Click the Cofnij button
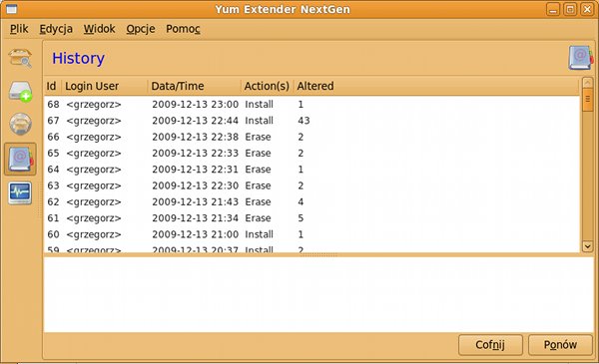This screenshot has width=599, height=364. point(490,345)
